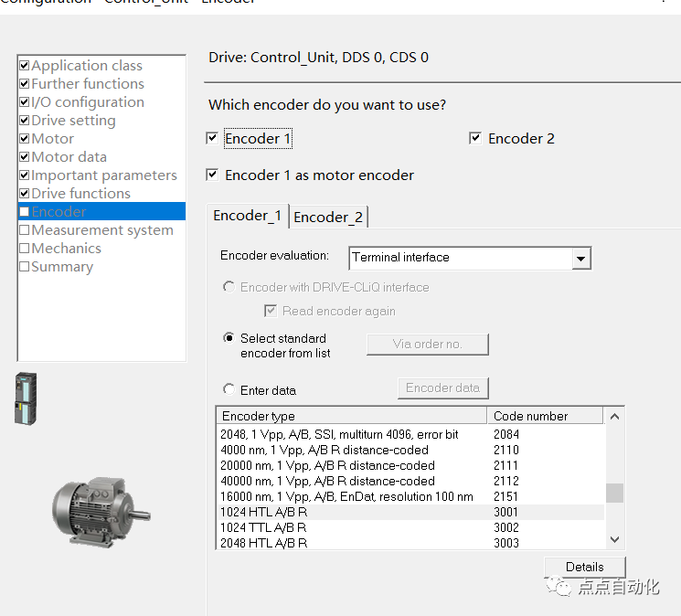
Task: Toggle Read encoder again checkbox
Action: point(271,311)
